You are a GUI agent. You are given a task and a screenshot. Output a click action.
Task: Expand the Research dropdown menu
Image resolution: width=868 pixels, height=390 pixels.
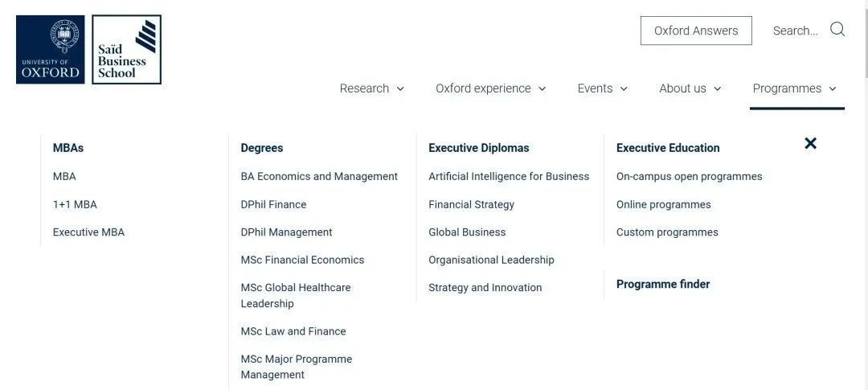point(371,88)
